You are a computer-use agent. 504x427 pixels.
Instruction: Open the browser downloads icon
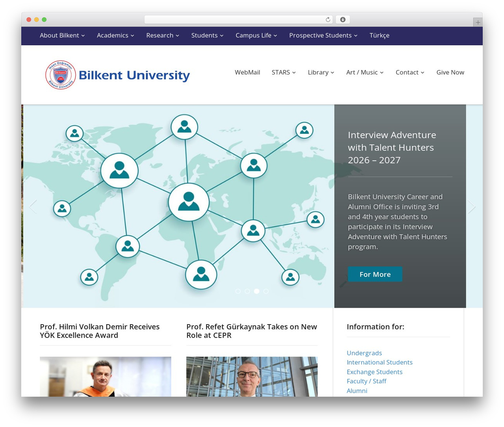click(x=343, y=20)
